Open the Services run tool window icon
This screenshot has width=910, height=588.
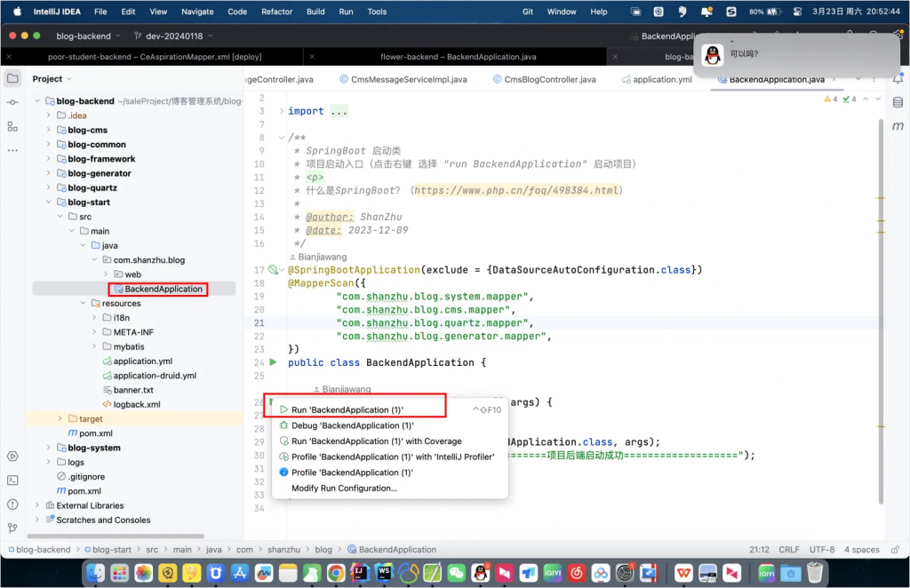tap(12, 456)
